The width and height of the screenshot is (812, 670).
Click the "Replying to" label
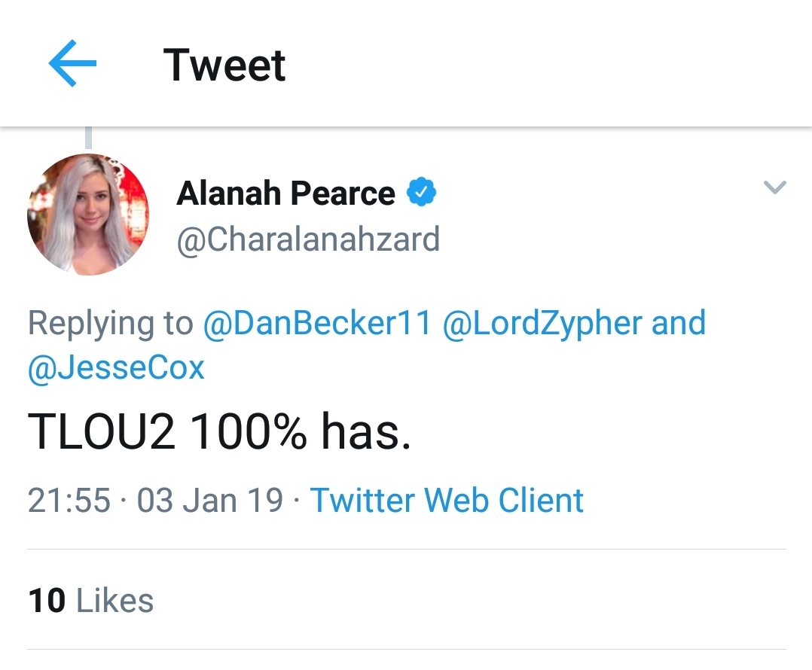110,323
